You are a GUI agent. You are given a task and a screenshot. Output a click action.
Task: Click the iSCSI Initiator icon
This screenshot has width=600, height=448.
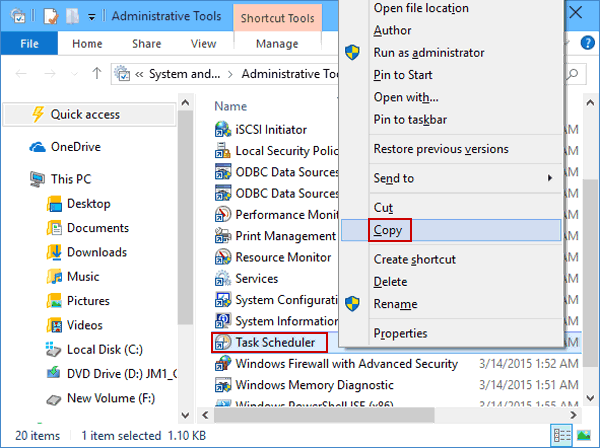(x=222, y=129)
